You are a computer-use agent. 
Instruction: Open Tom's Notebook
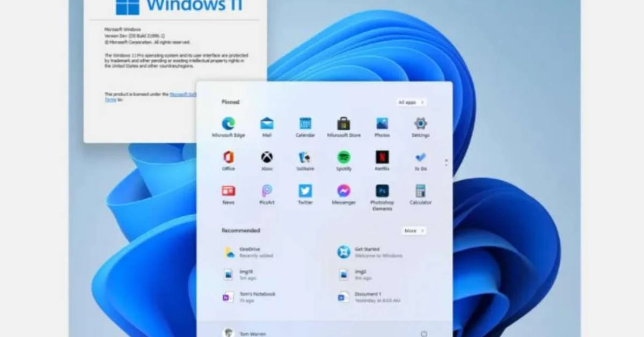(x=250, y=297)
